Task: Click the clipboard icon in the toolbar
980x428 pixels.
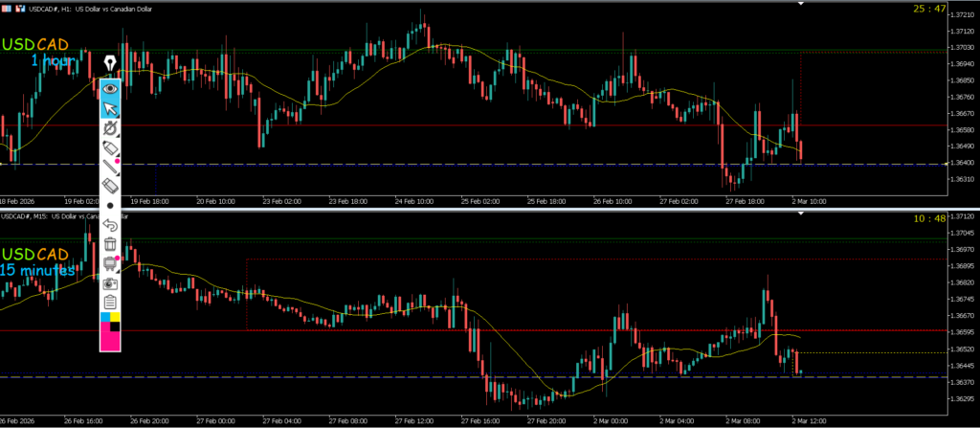Action: click(110, 303)
